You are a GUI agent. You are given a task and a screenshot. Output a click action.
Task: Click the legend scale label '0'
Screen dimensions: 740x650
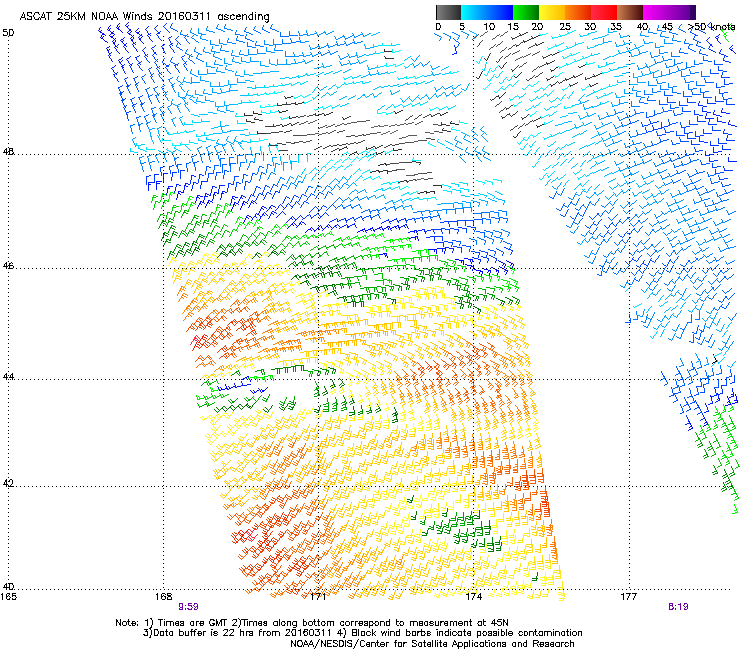tap(438, 27)
